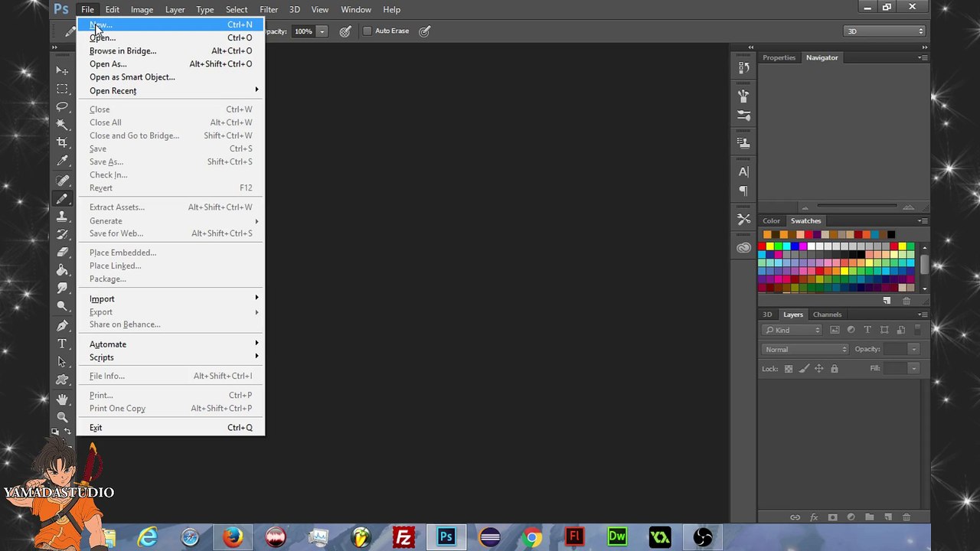This screenshot has height=551, width=980.
Task: Open the Layers panel flyout menu
Action: click(923, 315)
